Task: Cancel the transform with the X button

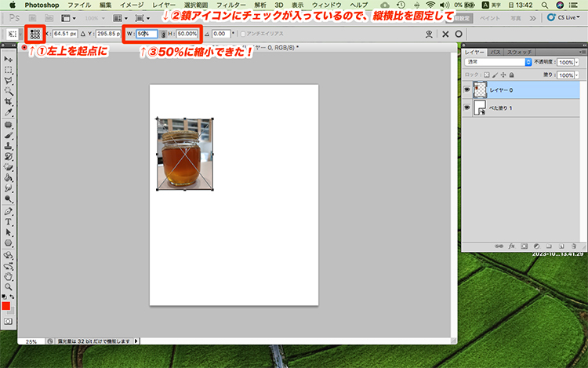Action: 445,35
